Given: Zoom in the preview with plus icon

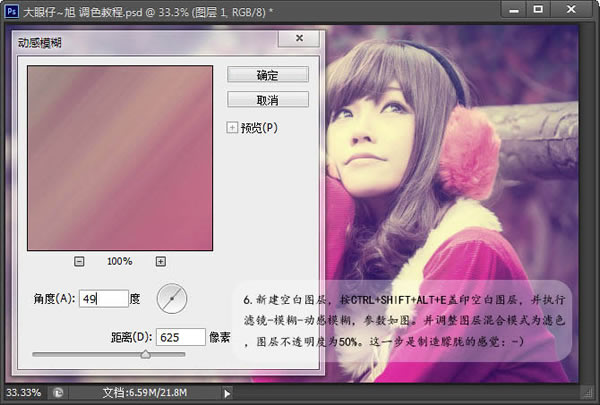Looking at the screenshot, I should 161,261.
